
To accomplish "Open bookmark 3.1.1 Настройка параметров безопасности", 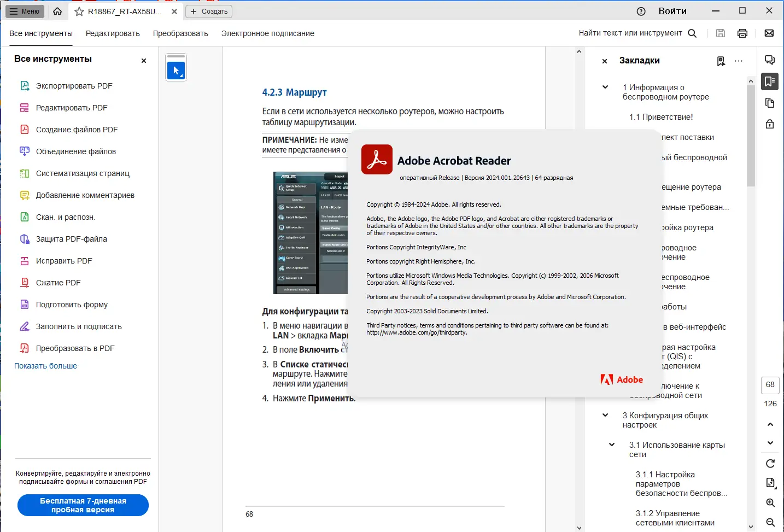I will click(x=681, y=484).
